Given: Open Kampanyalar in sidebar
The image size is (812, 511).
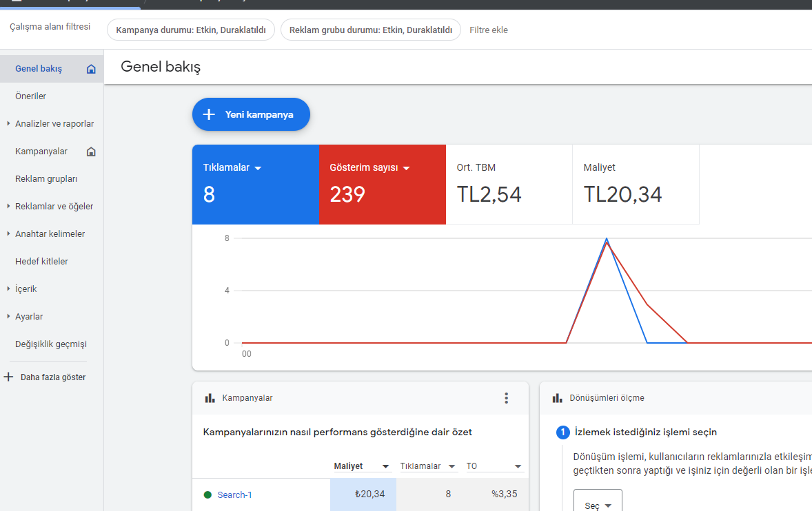Looking at the screenshot, I should (41, 152).
